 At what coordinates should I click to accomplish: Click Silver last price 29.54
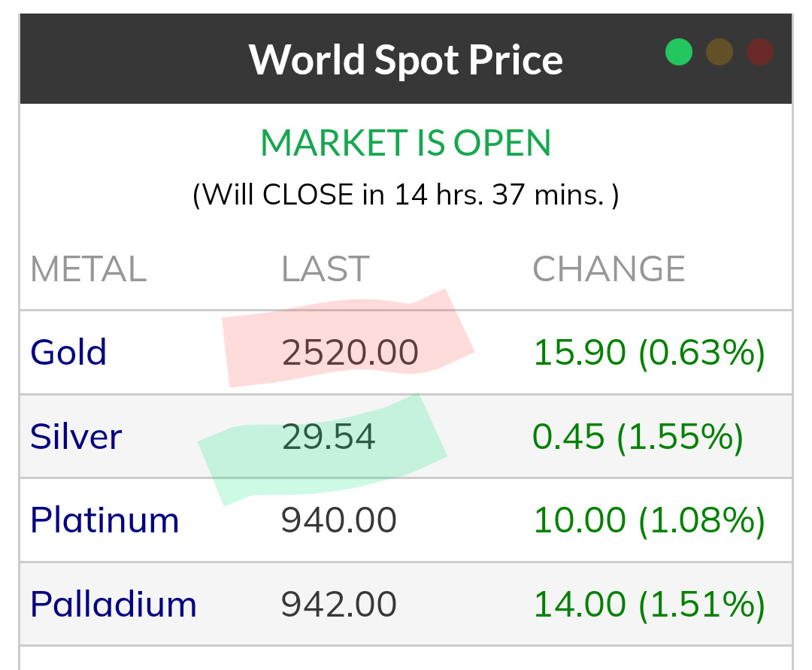(x=328, y=436)
